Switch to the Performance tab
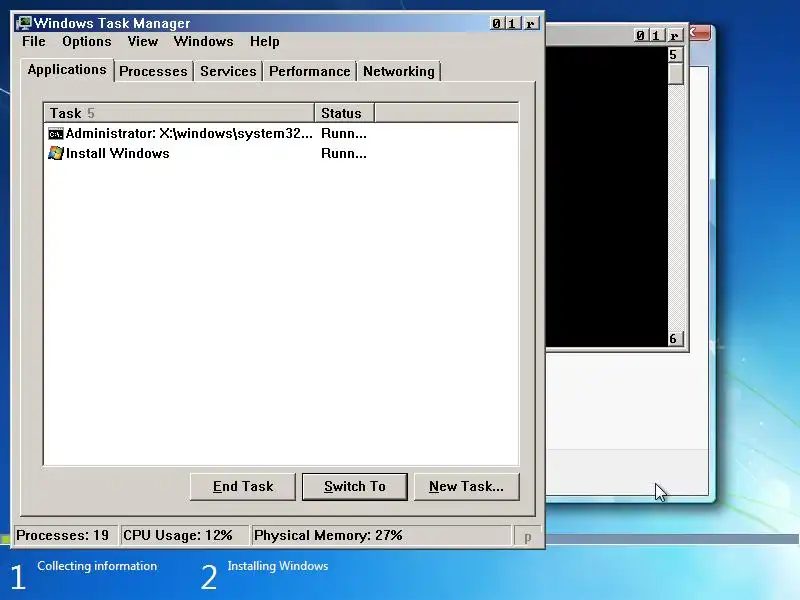Screen dimensions: 800x600 309,71
